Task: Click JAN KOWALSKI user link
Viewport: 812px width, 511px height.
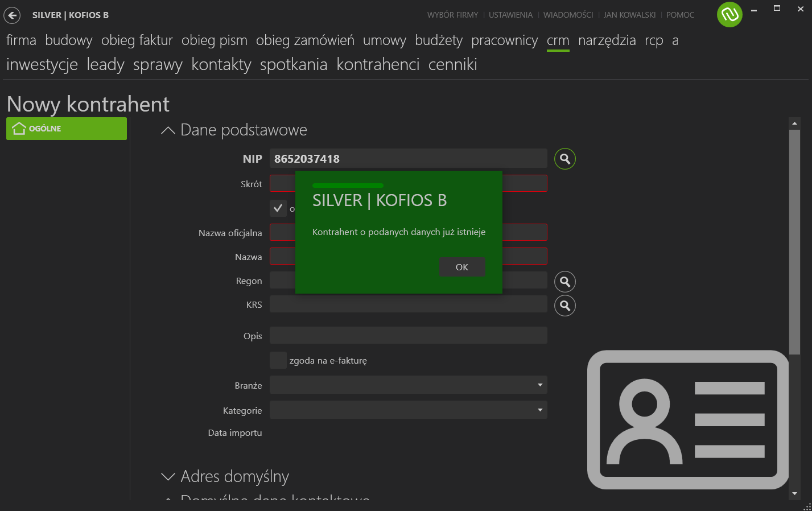Action: pyautogui.click(x=629, y=15)
